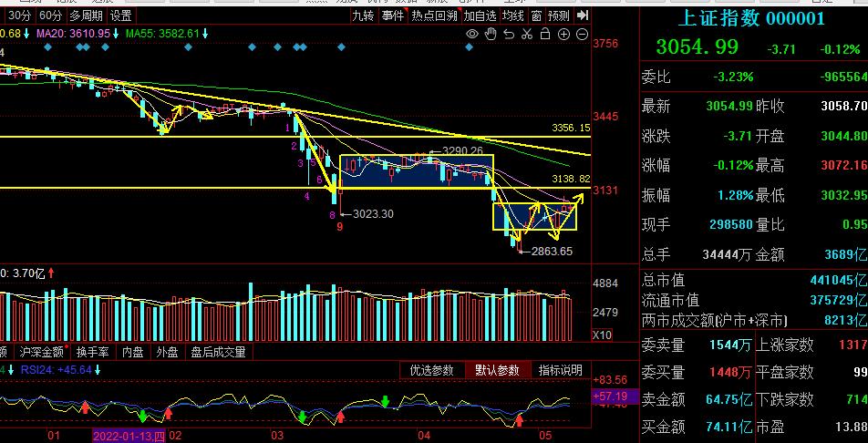Open 热点回溯 hot topic review
Viewport: 868px width, 443px height.
(x=435, y=15)
